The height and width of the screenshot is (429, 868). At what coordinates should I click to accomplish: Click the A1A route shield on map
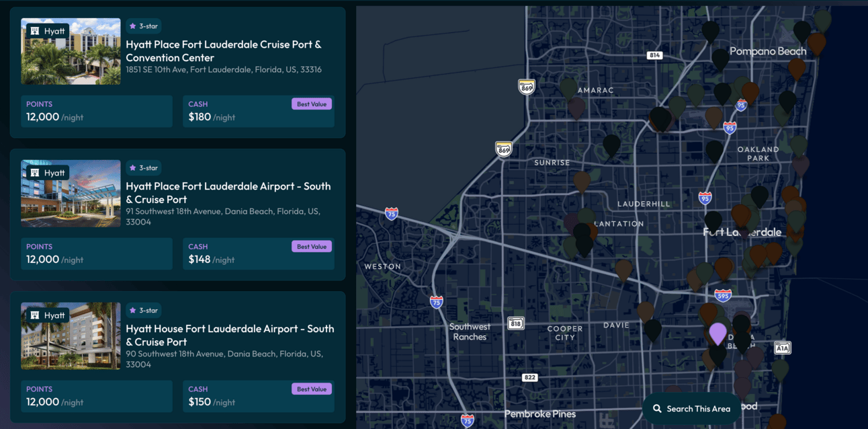[783, 348]
